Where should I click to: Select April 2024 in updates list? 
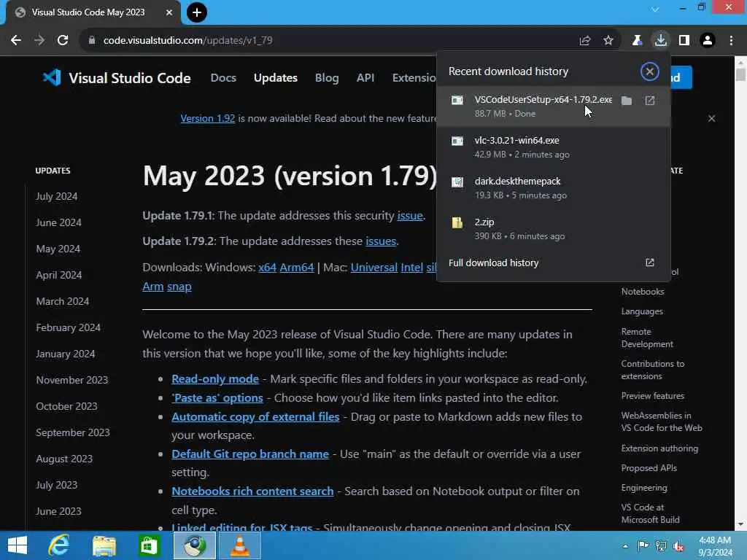tap(59, 275)
